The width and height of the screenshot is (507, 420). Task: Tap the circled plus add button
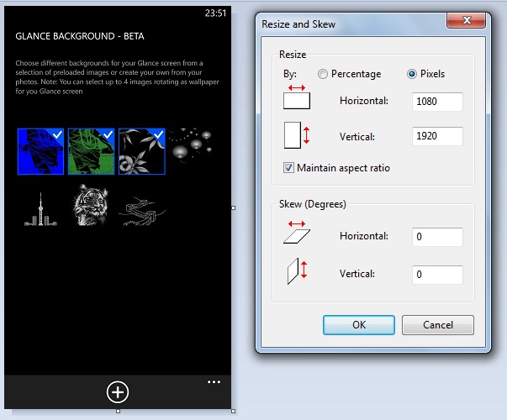118,391
